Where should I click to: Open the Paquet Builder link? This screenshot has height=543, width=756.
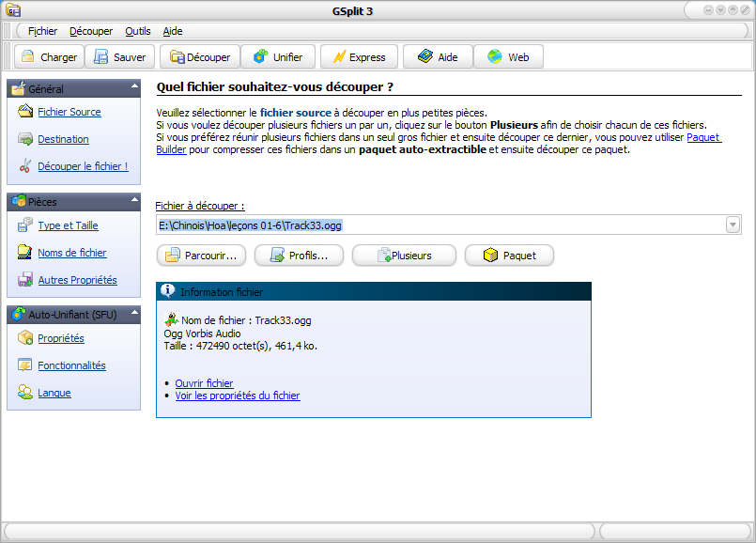point(703,137)
